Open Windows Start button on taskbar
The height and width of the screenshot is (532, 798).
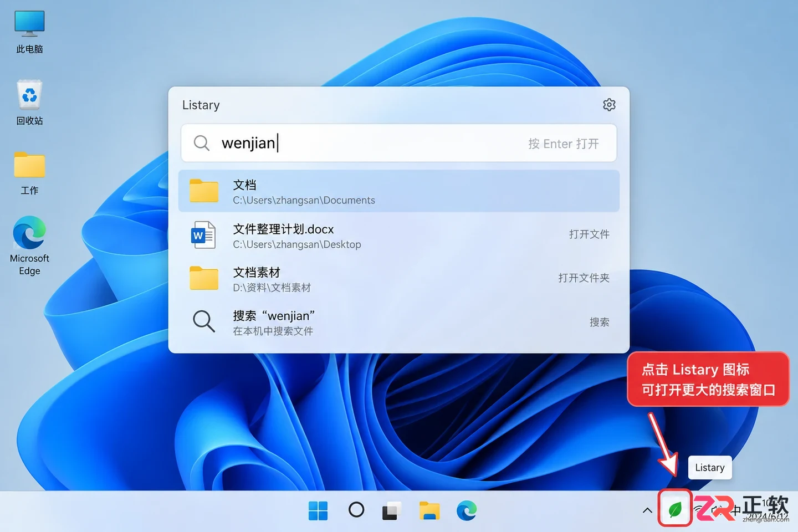[x=318, y=510]
